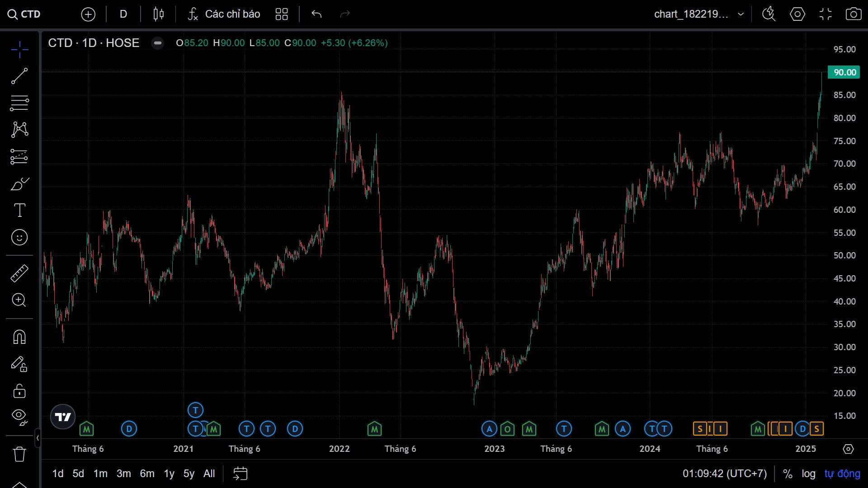Open the forecasting and measurement position tools
The height and width of the screenshot is (488, 868).
tap(19, 157)
